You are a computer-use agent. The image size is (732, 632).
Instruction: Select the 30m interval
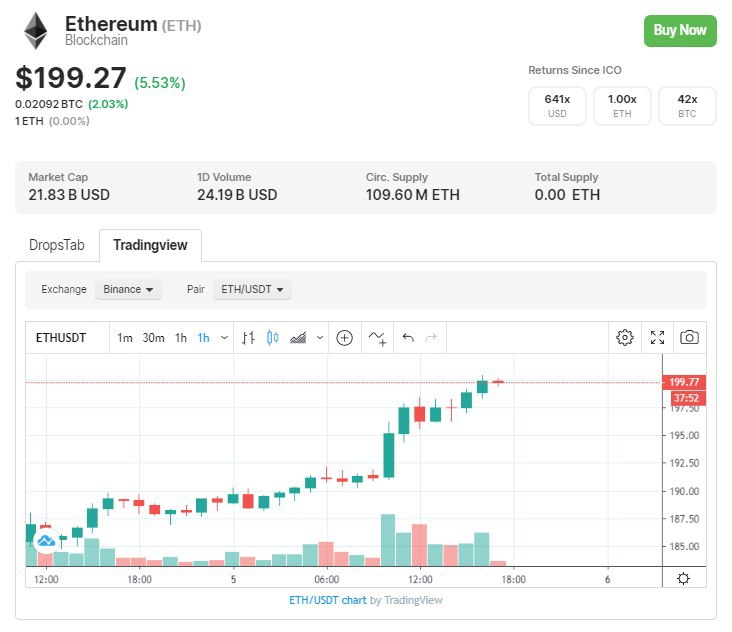click(x=154, y=337)
